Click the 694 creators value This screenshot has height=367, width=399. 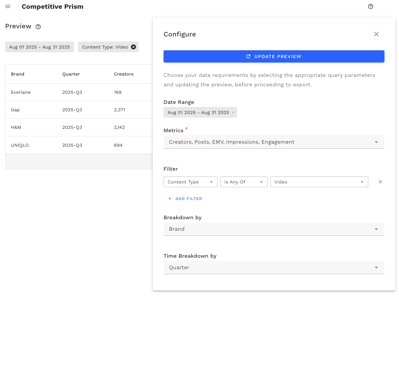click(x=118, y=145)
